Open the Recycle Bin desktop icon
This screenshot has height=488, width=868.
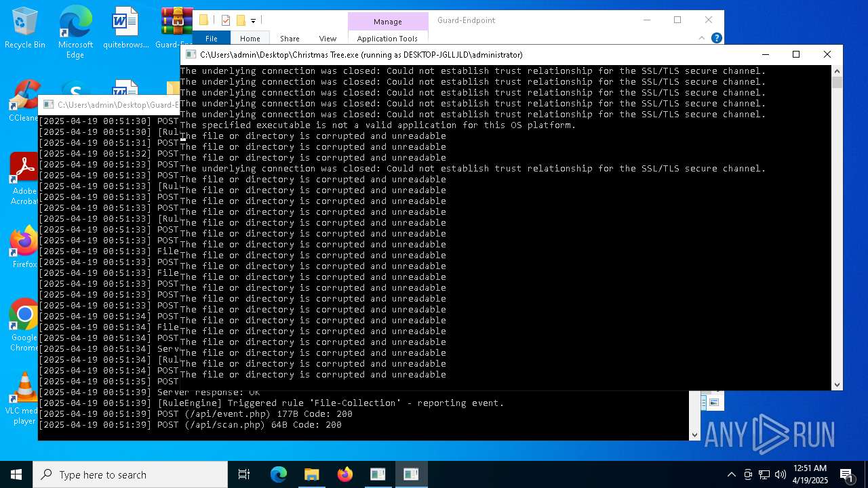tap(25, 28)
